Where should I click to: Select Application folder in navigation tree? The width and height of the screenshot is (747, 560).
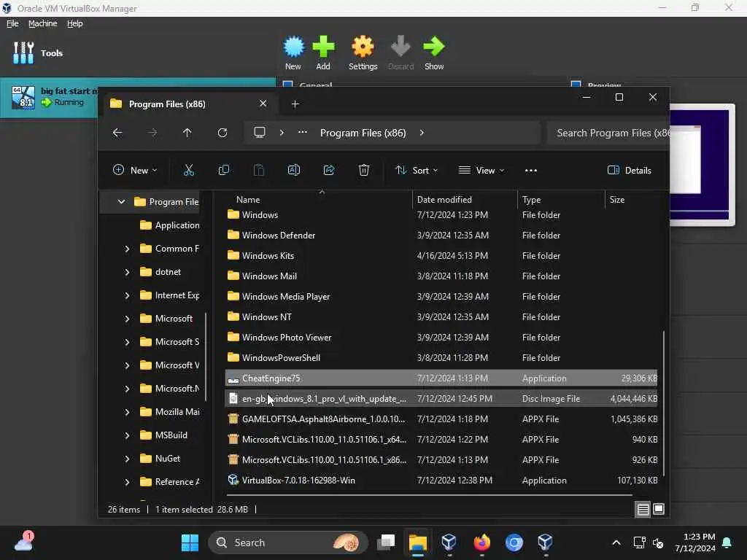point(169,225)
